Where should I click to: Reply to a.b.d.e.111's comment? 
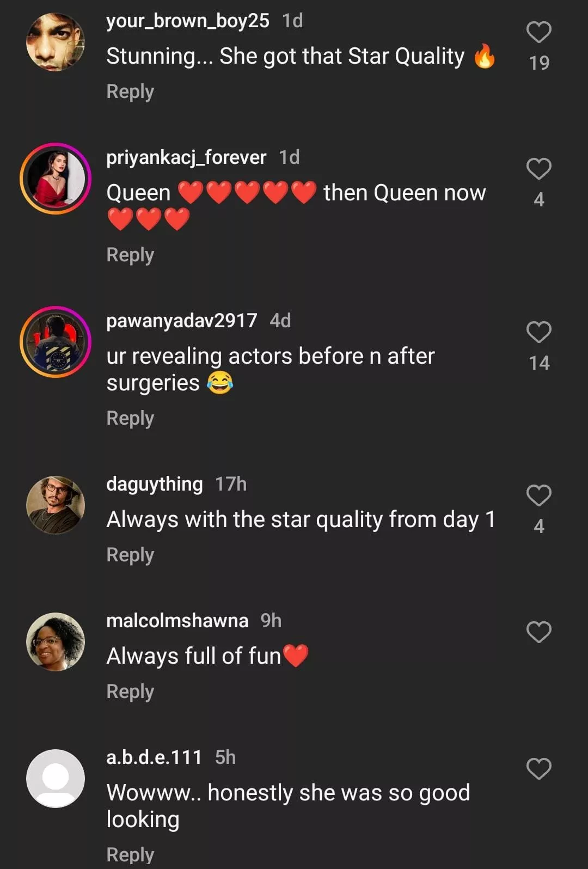click(130, 855)
